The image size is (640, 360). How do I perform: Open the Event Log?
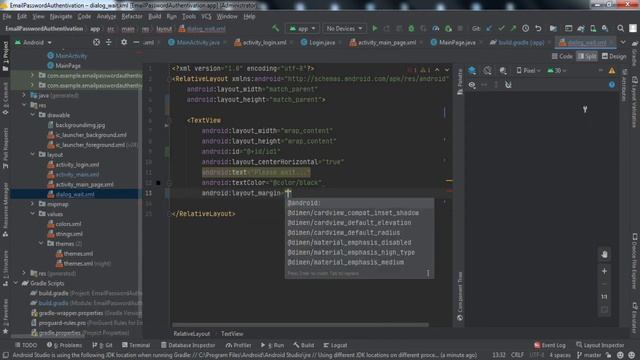coord(550,345)
